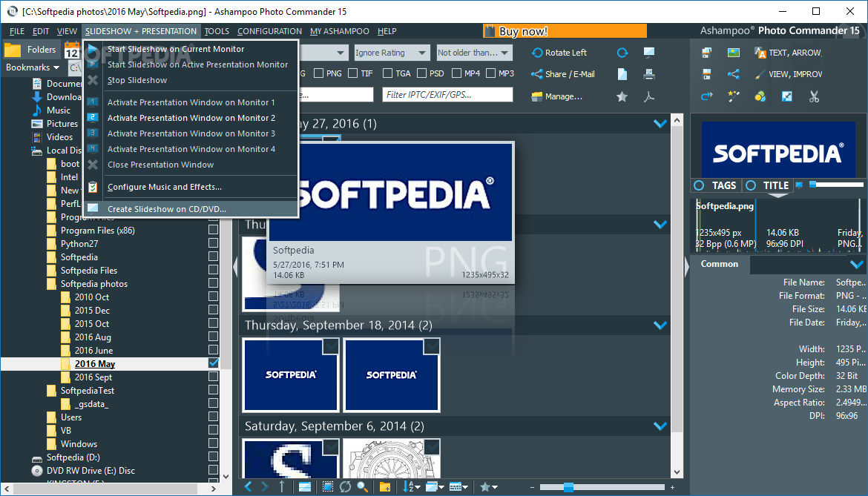The width and height of the screenshot is (868, 496).
Task: Open the star rating dropdown in bottom toolbar
Action: click(489, 486)
